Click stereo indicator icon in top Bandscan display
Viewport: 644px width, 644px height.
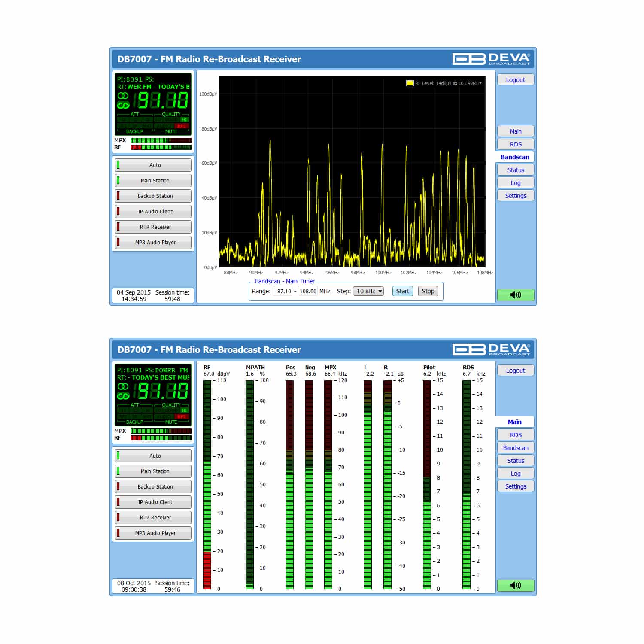click(123, 96)
